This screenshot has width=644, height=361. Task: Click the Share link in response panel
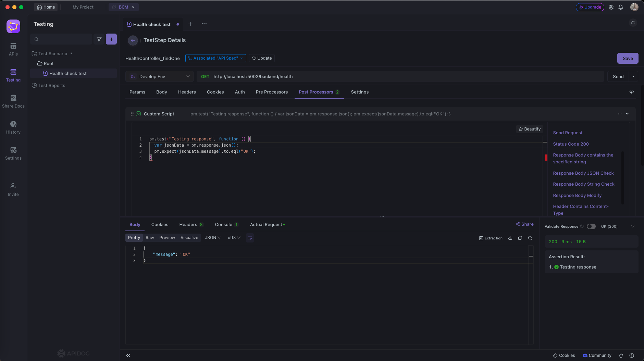click(x=525, y=224)
